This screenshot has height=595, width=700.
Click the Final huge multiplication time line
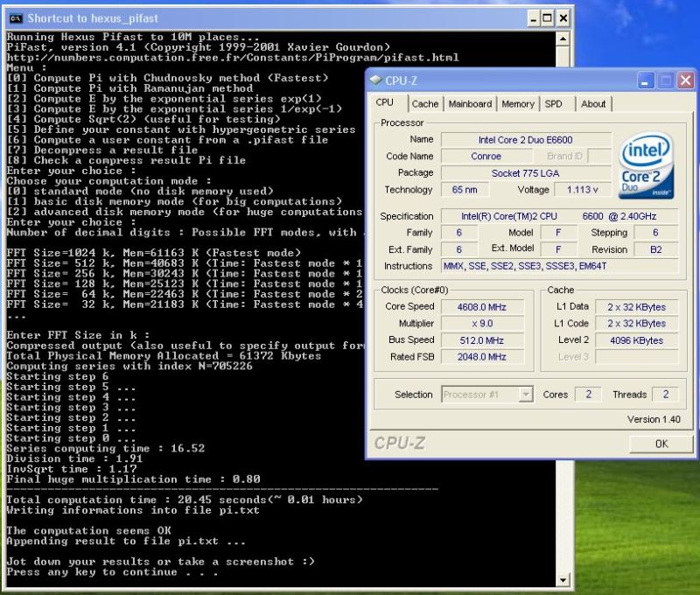click(x=133, y=479)
